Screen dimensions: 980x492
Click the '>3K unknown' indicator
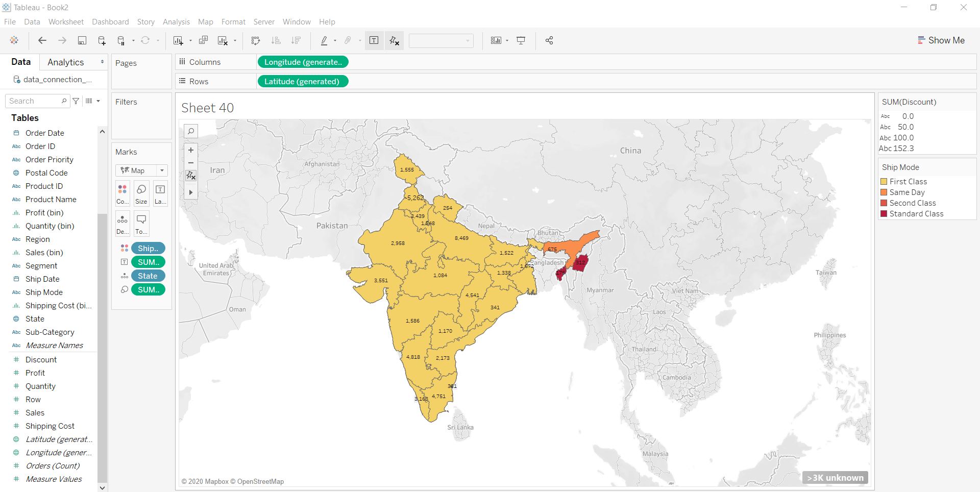point(835,478)
